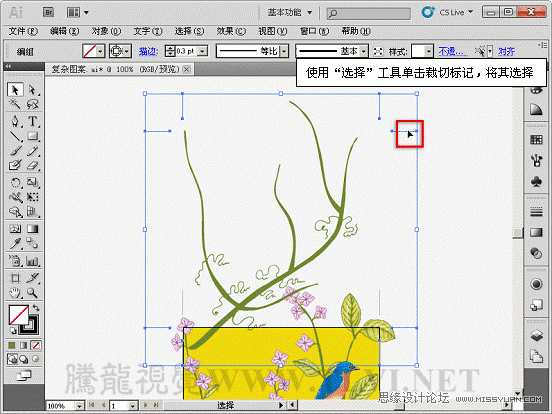Change Screen Mode button

pyautogui.click(x=24, y=376)
